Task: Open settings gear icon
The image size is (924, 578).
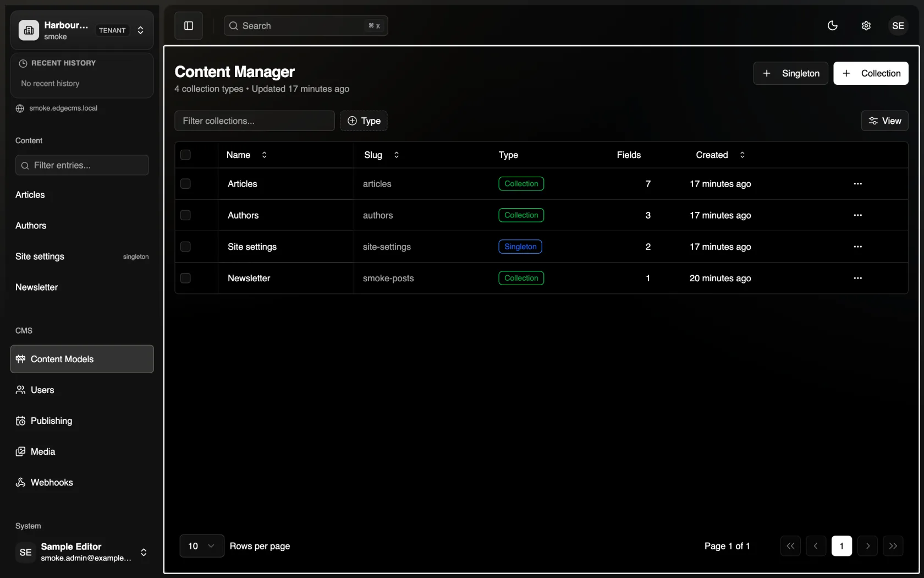Action: pos(866,26)
